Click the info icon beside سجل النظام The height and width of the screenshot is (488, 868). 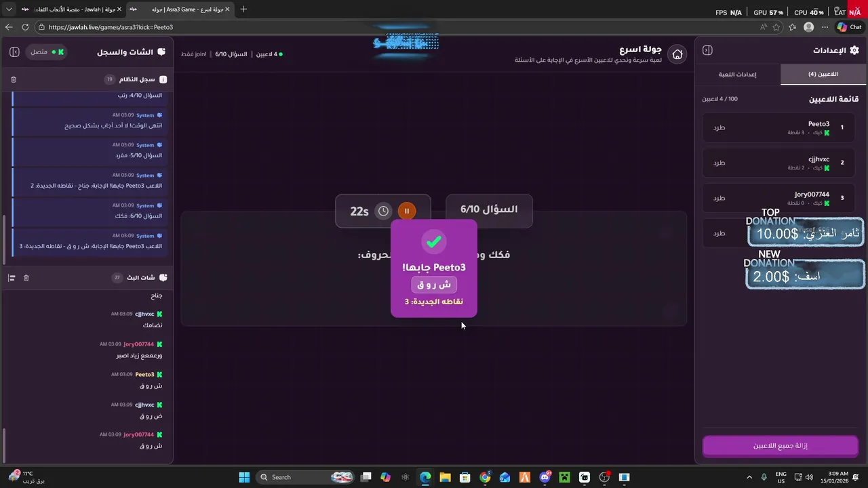pos(163,79)
